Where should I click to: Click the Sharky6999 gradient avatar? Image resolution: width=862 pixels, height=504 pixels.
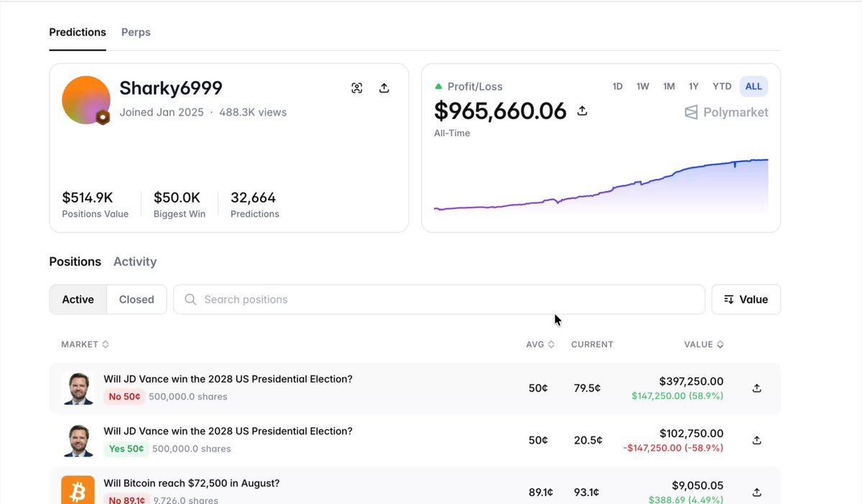tap(86, 100)
